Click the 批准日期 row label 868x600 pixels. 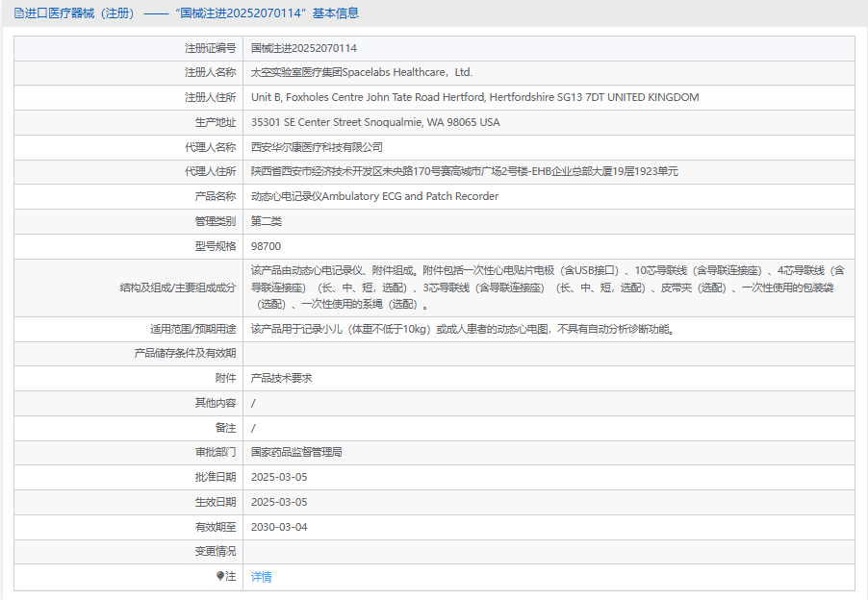coord(215,477)
